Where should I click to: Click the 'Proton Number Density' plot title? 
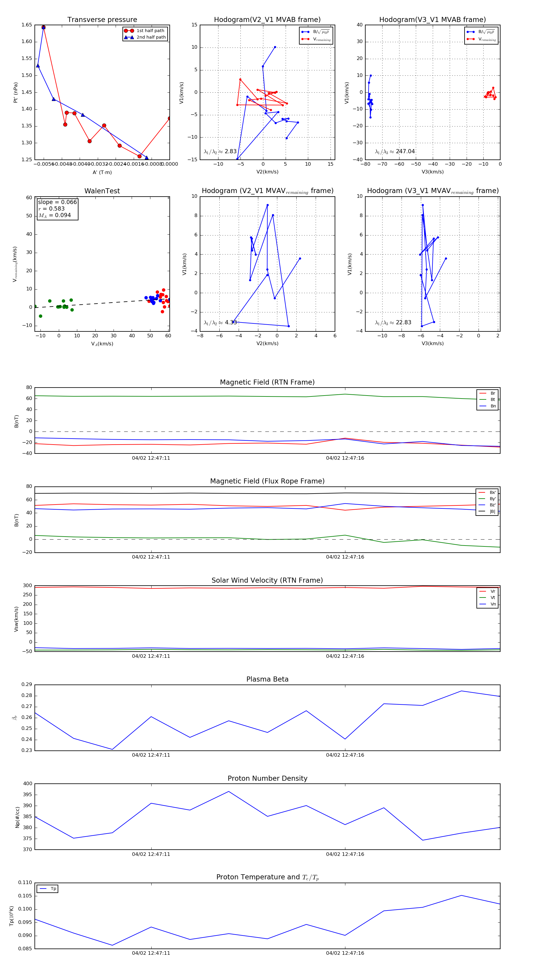(267, 778)
